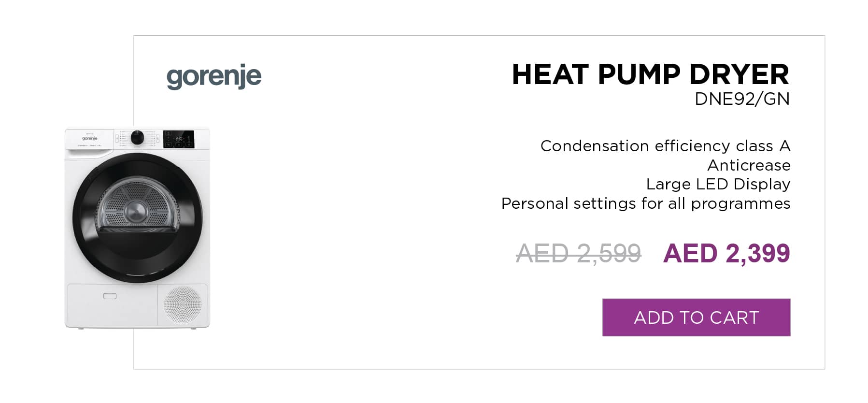Click the dryer's lower left service panel
This screenshot has height=403, width=868.
coord(112,304)
